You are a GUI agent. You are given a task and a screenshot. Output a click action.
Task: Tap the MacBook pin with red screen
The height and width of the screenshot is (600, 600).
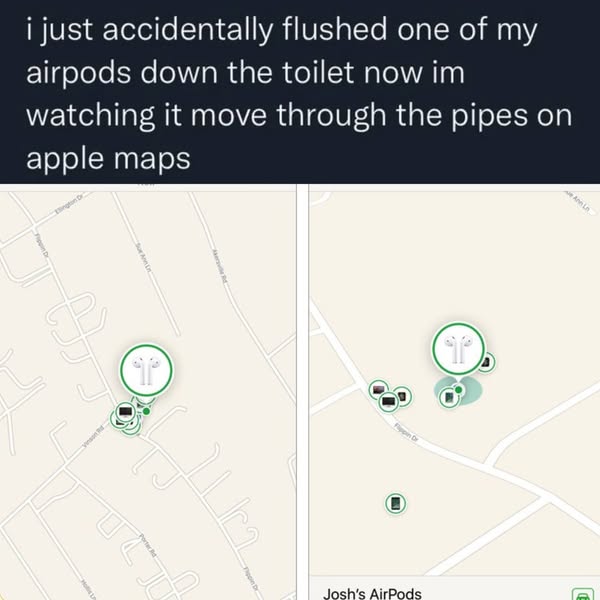(x=378, y=390)
